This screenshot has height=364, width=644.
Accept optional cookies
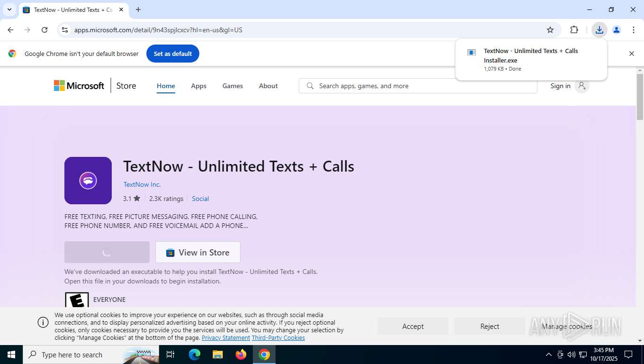[413, 326]
